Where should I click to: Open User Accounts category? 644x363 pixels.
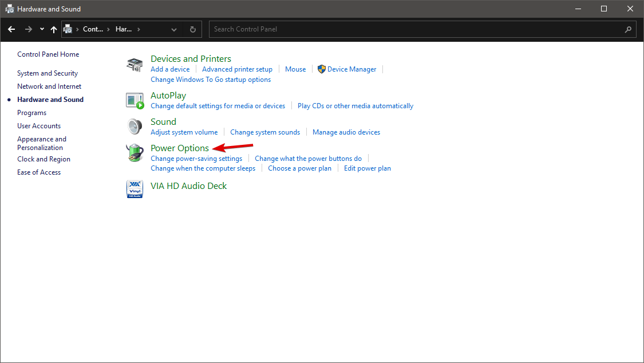point(39,125)
